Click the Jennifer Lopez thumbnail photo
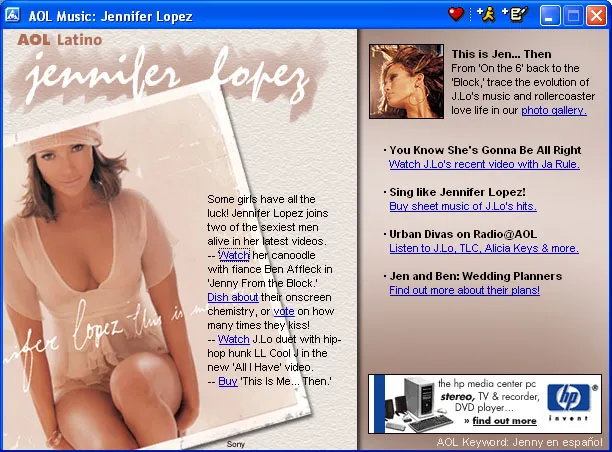This screenshot has height=452, width=612. 406,81
